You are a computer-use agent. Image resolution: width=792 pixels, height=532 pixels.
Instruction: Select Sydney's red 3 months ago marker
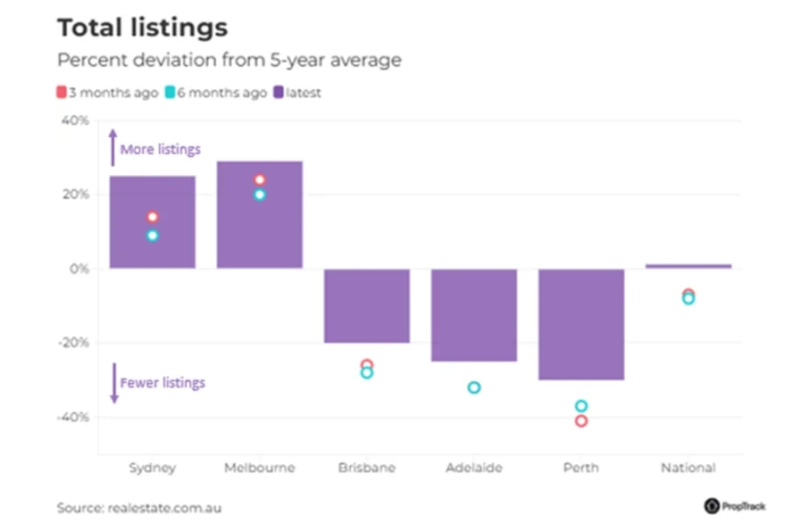(x=153, y=217)
